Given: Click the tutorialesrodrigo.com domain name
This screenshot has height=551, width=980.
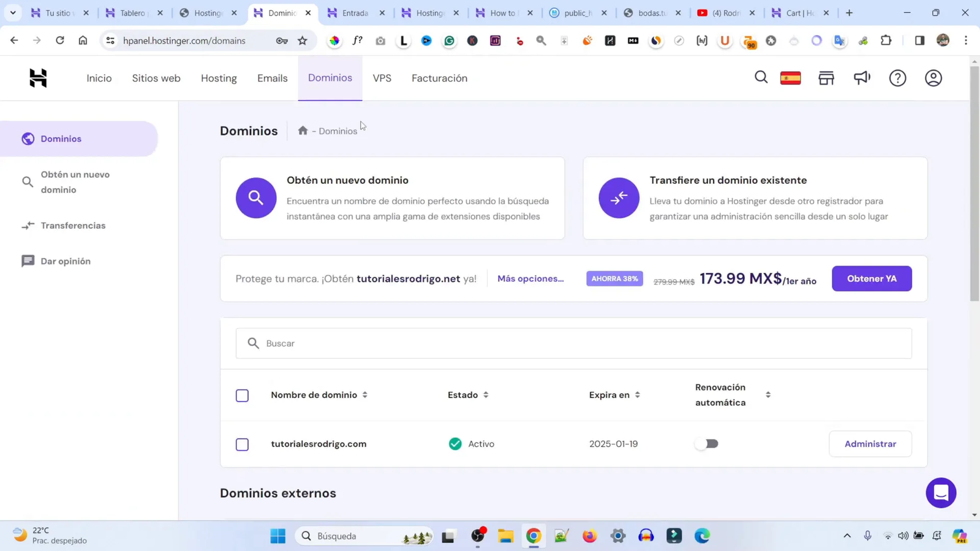Looking at the screenshot, I should pyautogui.click(x=318, y=444).
